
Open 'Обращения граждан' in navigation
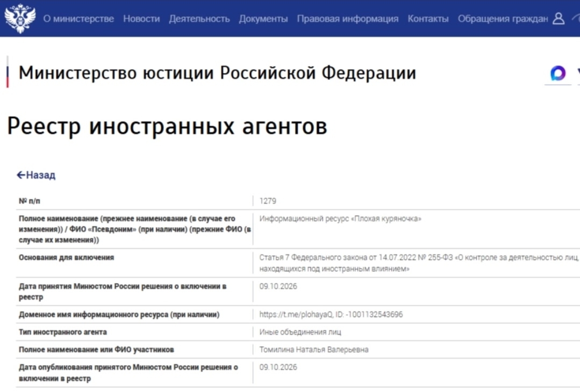tap(503, 19)
